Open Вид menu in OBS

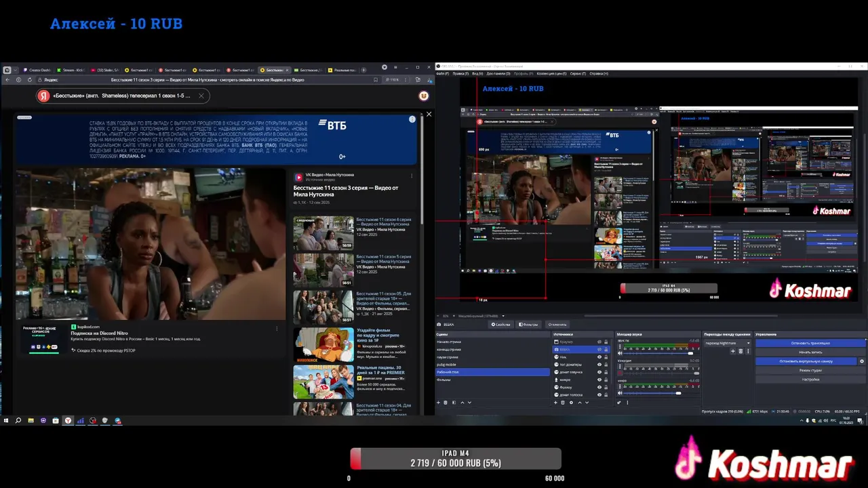[477, 73]
